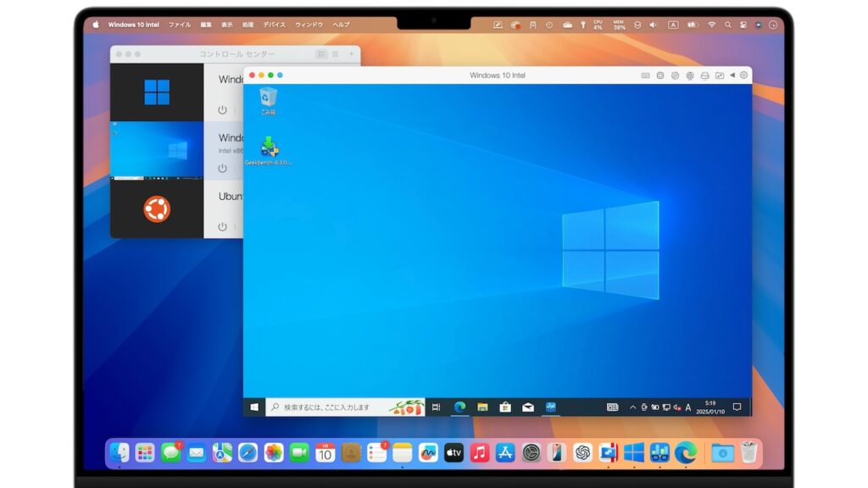Collapse the VM title bar device icons arrow
Viewport: 868px width, 488px height.
(x=732, y=75)
